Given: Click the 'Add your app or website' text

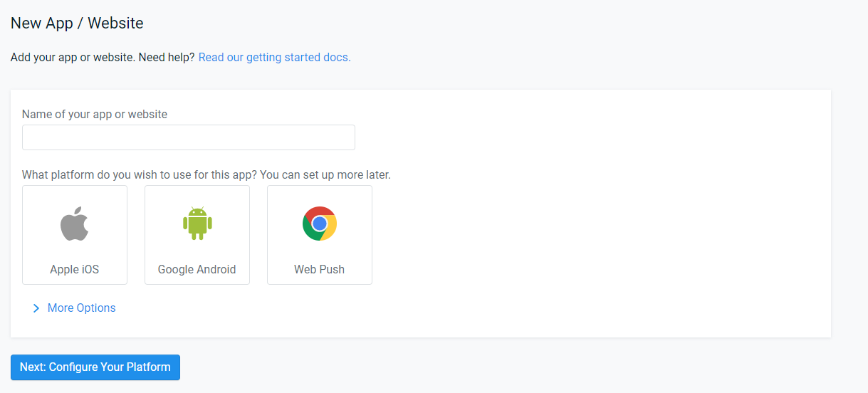Looking at the screenshot, I should (73, 57).
